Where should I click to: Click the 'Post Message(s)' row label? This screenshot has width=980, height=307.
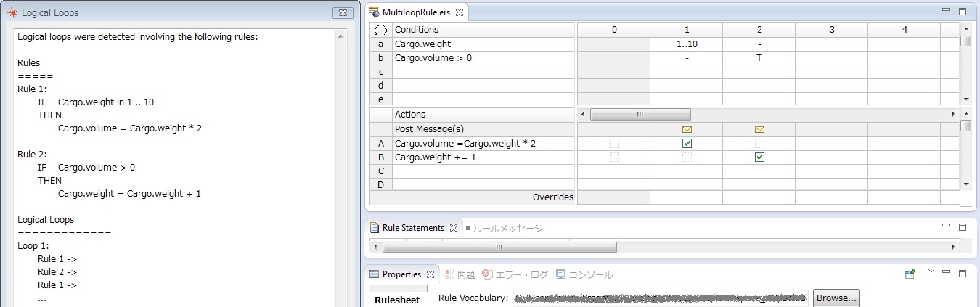click(x=429, y=129)
